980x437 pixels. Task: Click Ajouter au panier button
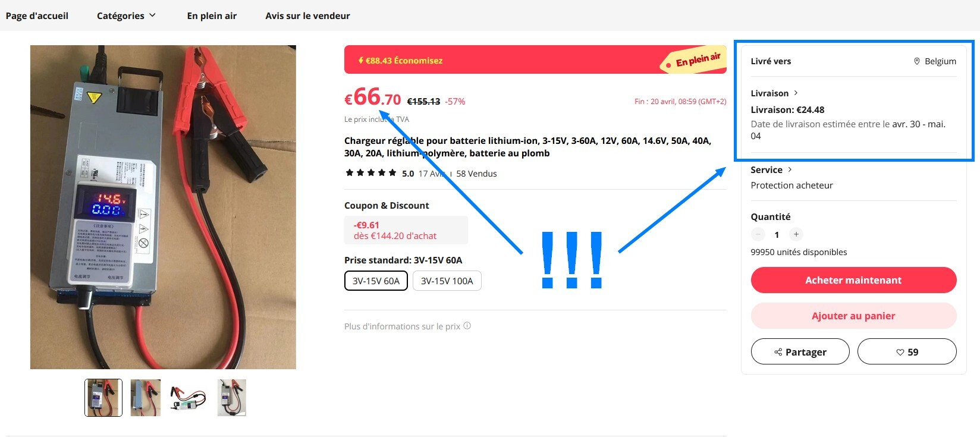853,316
